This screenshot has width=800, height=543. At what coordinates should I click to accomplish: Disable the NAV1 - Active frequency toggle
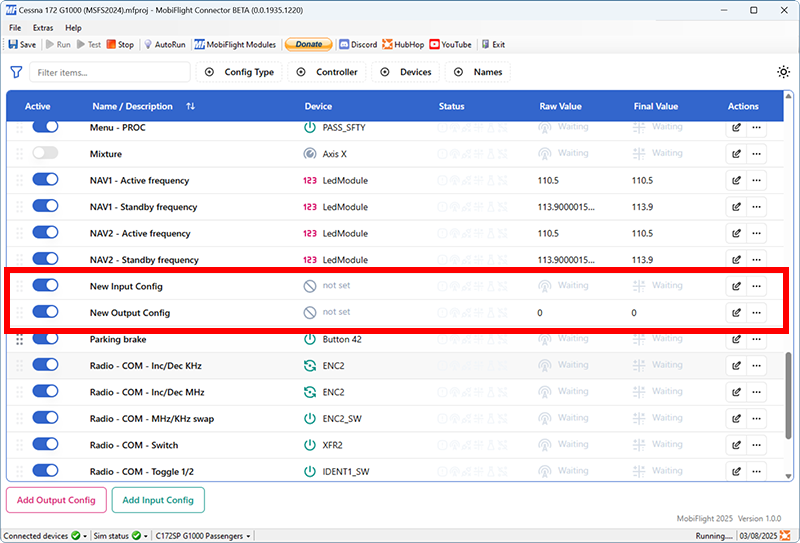(45, 179)
